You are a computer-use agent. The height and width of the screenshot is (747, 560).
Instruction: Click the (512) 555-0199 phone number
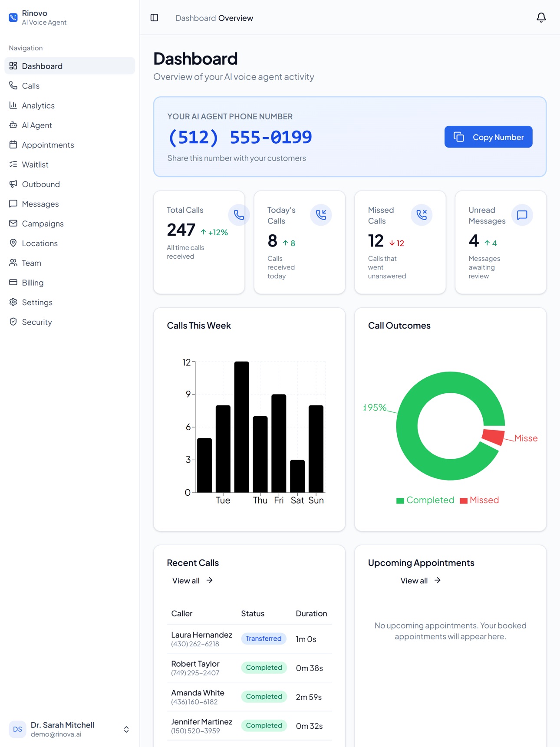coord(240,137)
